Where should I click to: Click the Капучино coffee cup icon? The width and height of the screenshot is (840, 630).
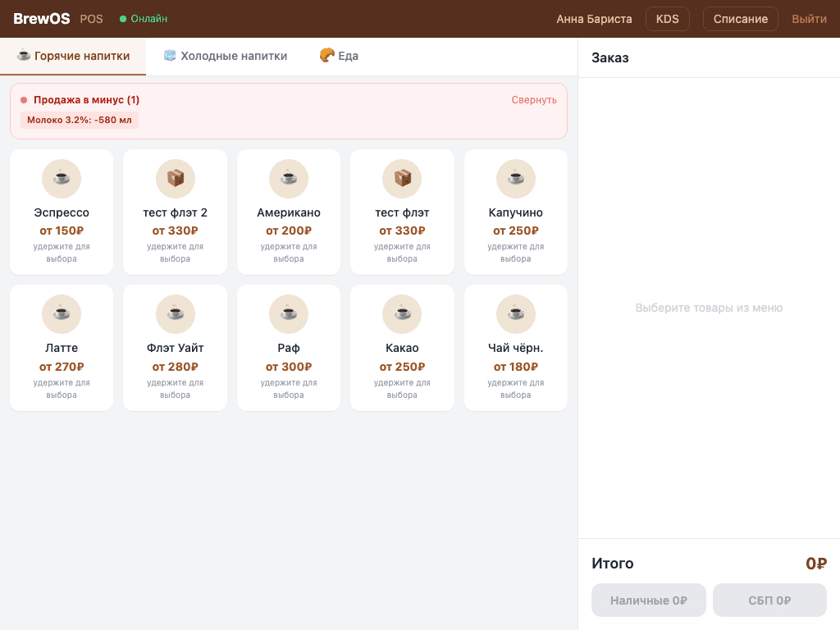tap(516, 178)
